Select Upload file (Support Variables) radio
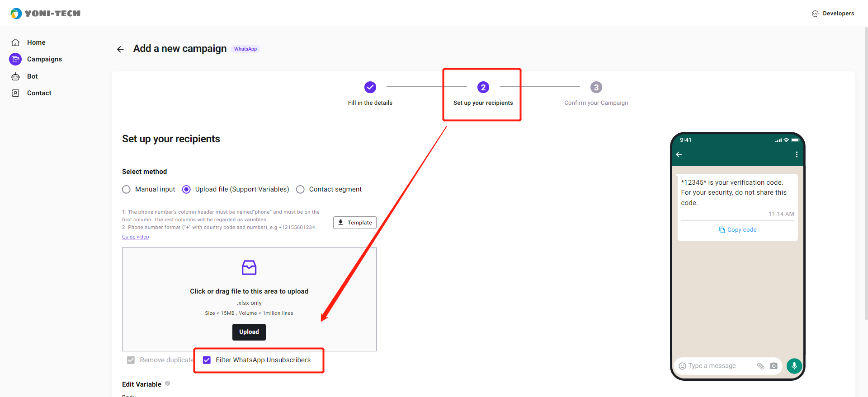This screenshot has height=397, width=868. coord(186,190)
